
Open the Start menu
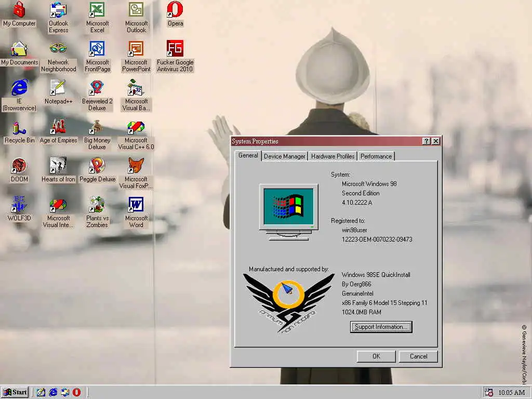click(x=15, y=392)
